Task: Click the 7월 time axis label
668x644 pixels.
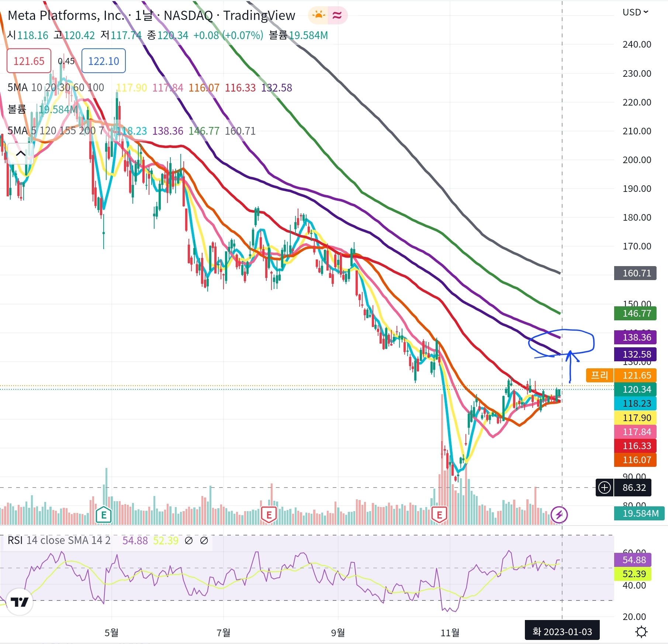Action: (x=223, y=633)
